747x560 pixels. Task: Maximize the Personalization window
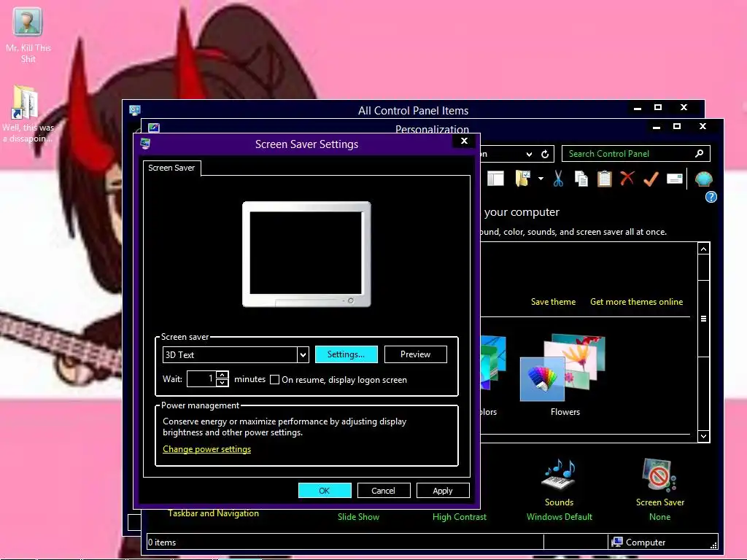click(x=676, y=126)
